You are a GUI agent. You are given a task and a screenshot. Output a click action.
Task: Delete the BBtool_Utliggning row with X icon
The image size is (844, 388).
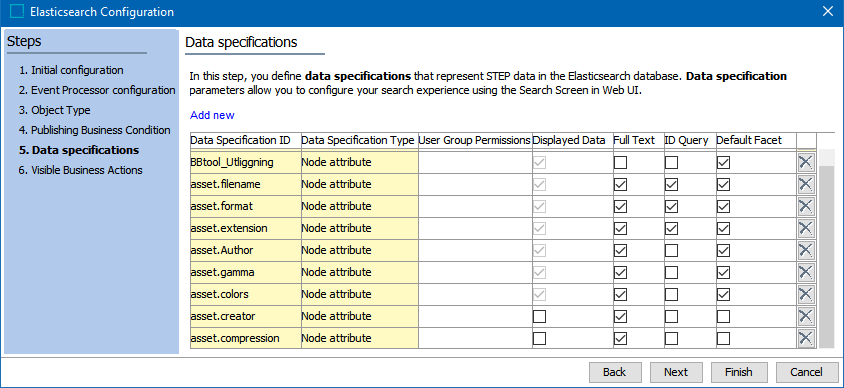coord(806,162)
